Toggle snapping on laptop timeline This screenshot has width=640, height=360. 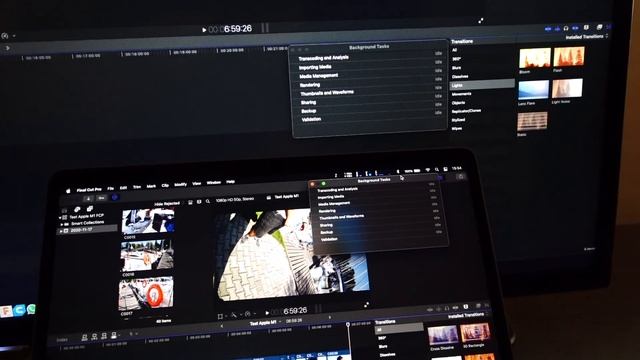pos(456,307)
